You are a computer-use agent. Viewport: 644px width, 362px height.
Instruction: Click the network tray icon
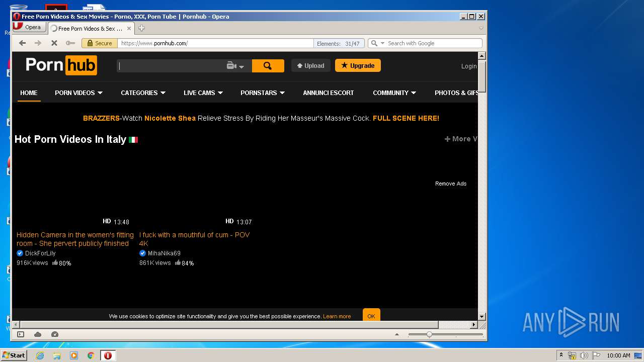(x=572, y=355)
